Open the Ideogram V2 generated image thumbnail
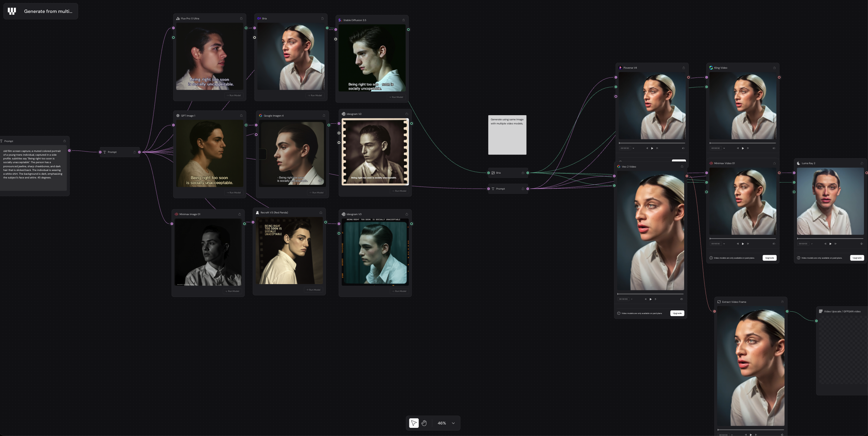 pos(375,152)
